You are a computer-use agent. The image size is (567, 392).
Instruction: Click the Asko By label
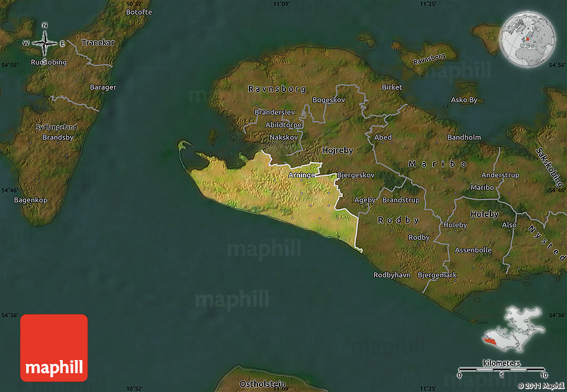[464, 100]
